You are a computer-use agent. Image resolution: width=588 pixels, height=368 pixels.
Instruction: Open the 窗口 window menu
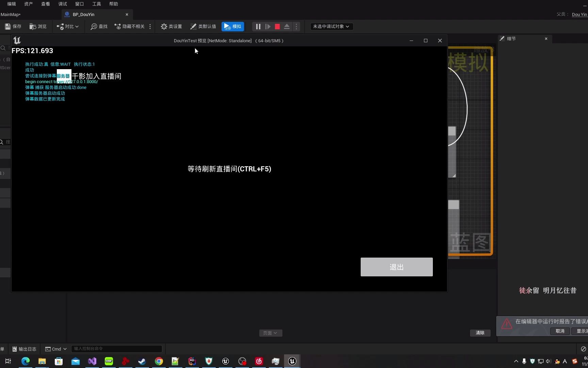[80, 4]
